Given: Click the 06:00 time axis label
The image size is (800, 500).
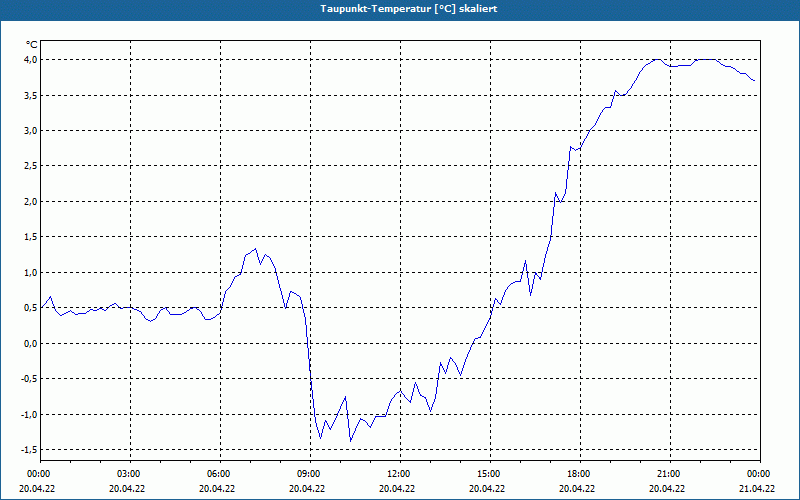Looking at the screenshot, I should tap(220, 474).
